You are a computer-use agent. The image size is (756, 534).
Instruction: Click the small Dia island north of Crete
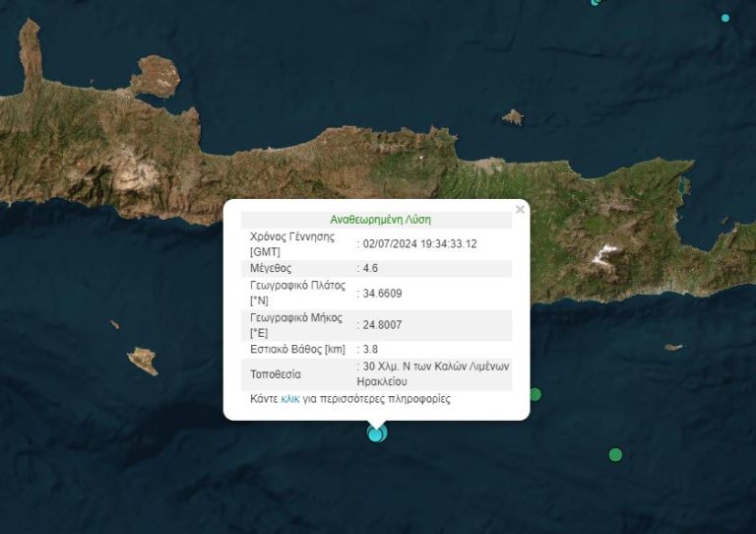(x=512, y=117)
